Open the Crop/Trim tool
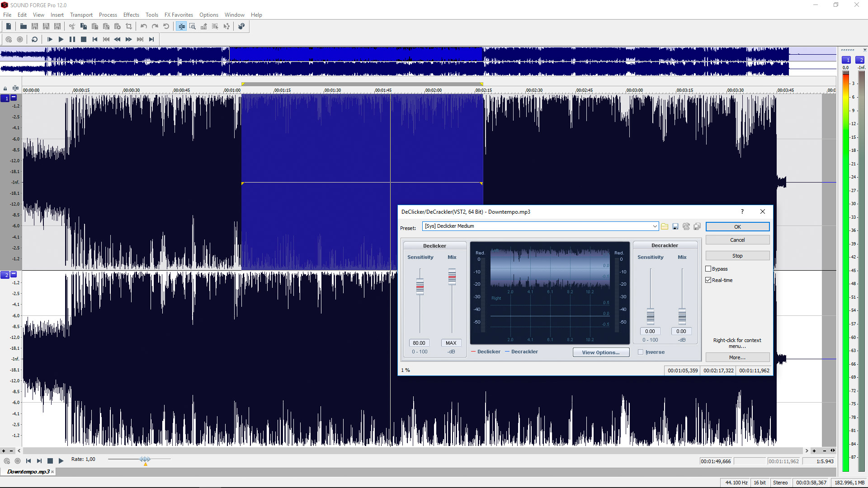Viewport: 868px width, 488px height. [129, 26]
